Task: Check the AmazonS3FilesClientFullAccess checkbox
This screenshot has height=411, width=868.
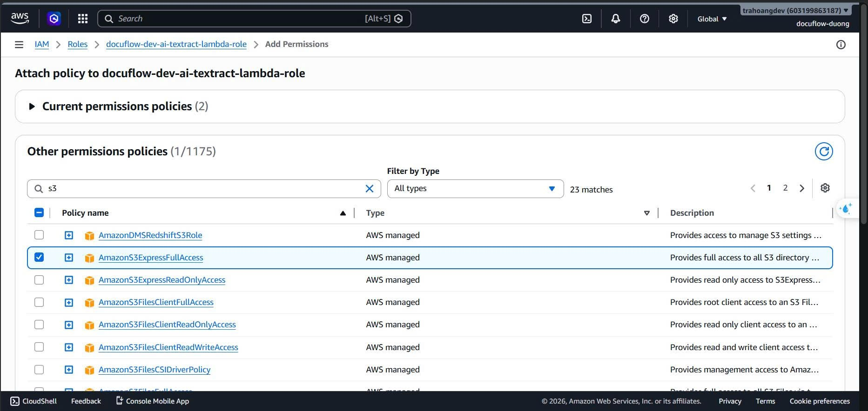Action: (x=39, y=302)
